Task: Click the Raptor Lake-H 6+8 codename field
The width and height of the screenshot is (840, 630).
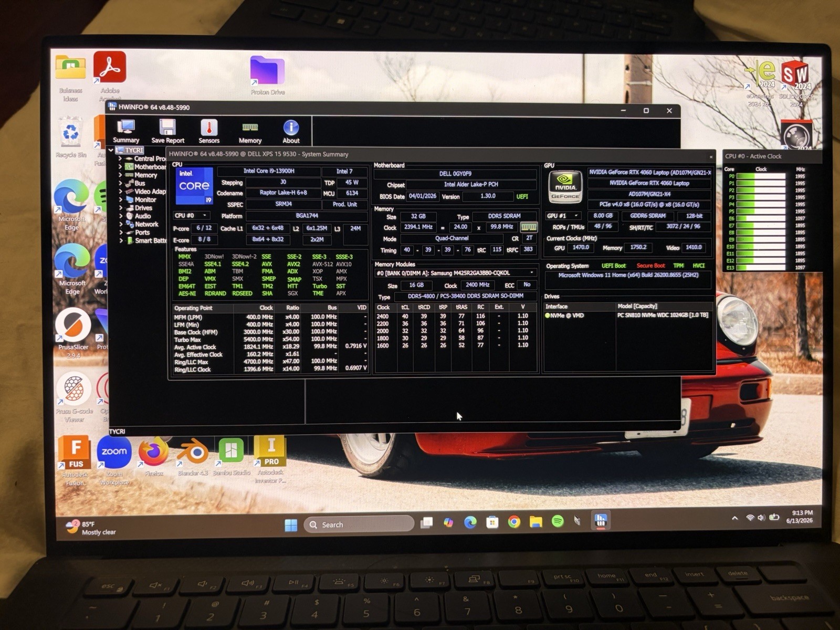Action: (283, 193)
